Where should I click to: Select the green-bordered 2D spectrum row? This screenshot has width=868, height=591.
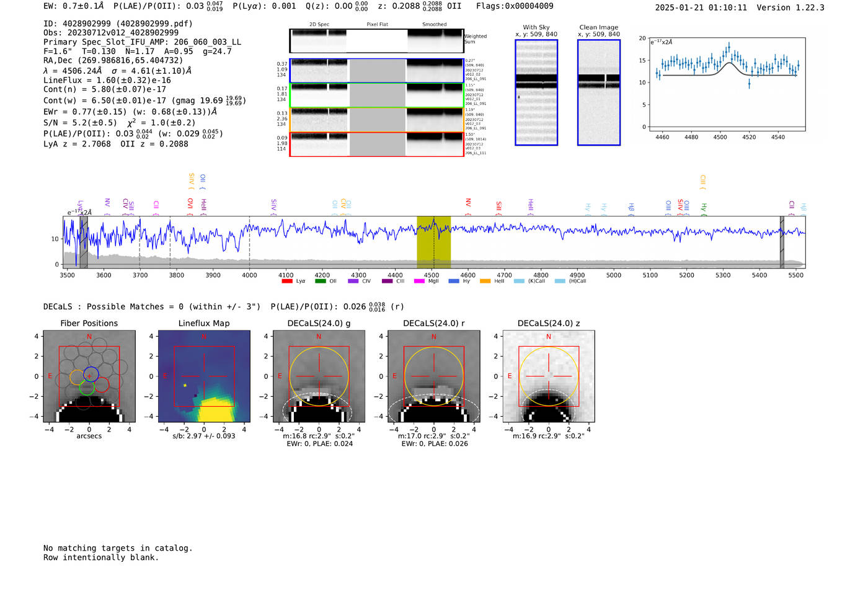[x=376, y=96]
